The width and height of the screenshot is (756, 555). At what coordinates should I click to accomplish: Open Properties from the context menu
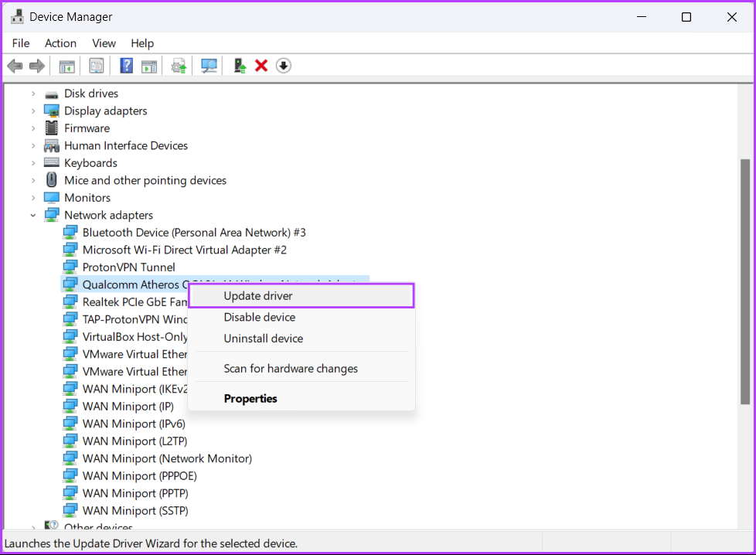tap(250, 399)
